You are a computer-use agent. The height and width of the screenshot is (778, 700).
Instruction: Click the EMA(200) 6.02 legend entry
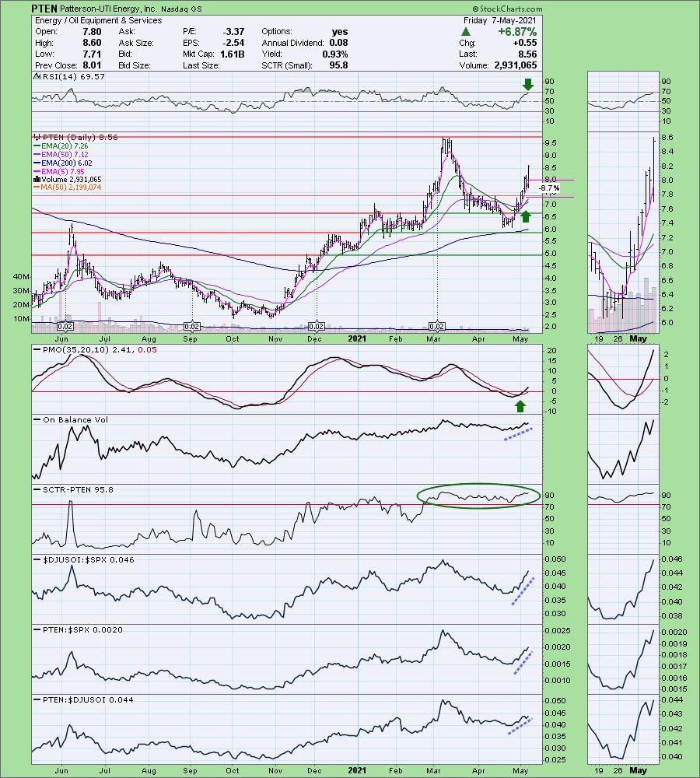coord(62,163)
